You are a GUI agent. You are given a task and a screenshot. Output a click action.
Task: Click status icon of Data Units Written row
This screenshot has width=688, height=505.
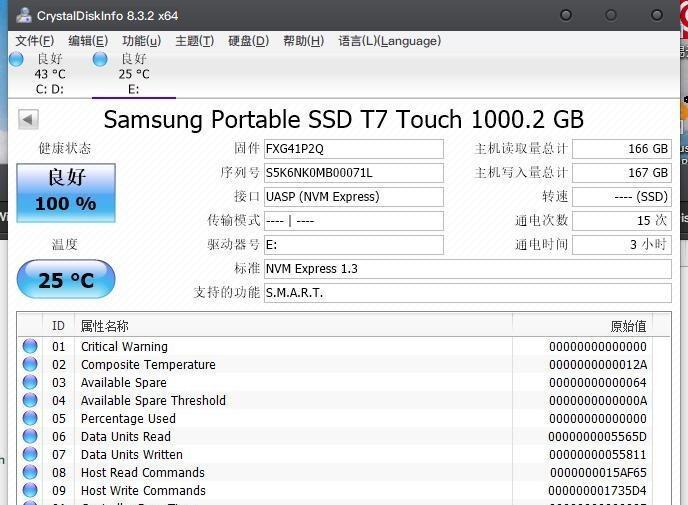[30, 454]
